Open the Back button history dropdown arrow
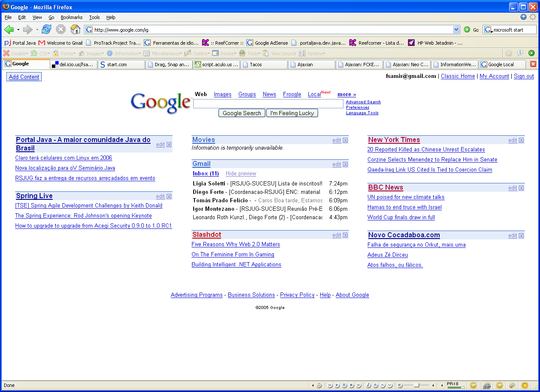This screenshot has height=392, width=540. [x=18, y=30]
